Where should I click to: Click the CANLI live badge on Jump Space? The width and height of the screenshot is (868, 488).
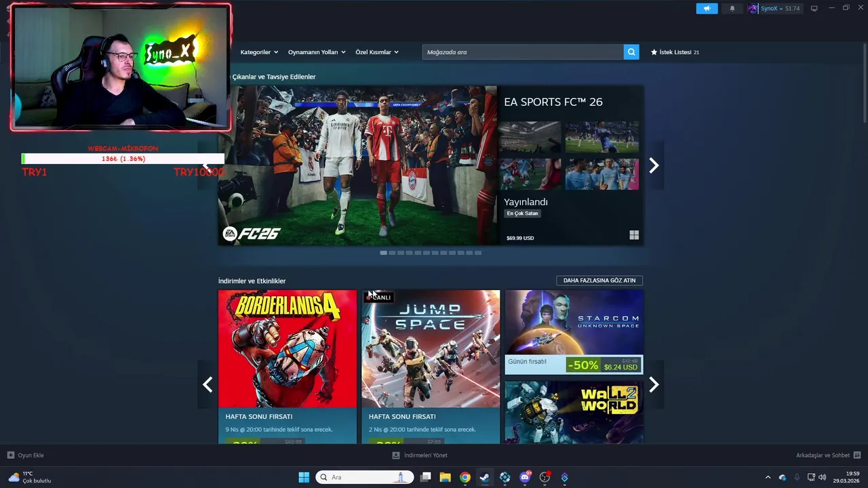pos(379,297)
